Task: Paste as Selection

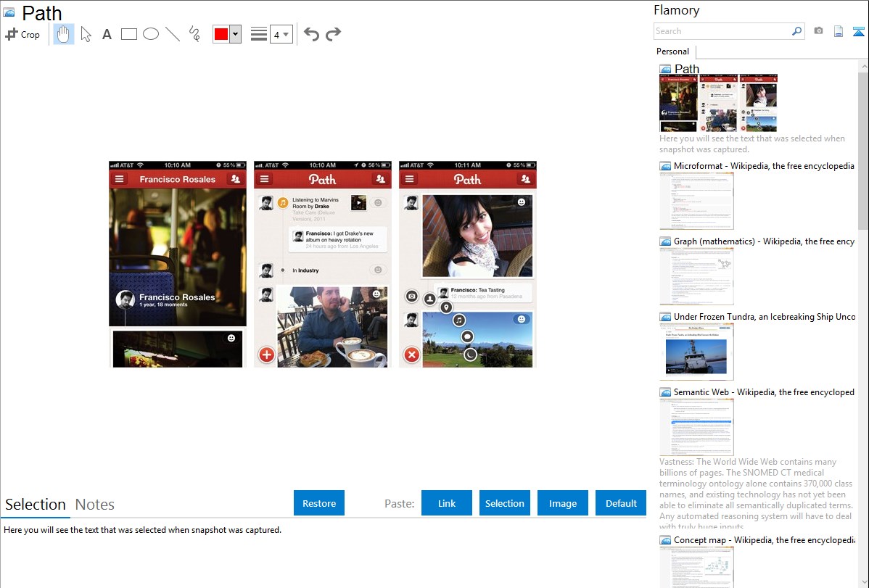Action: [504, 503]
